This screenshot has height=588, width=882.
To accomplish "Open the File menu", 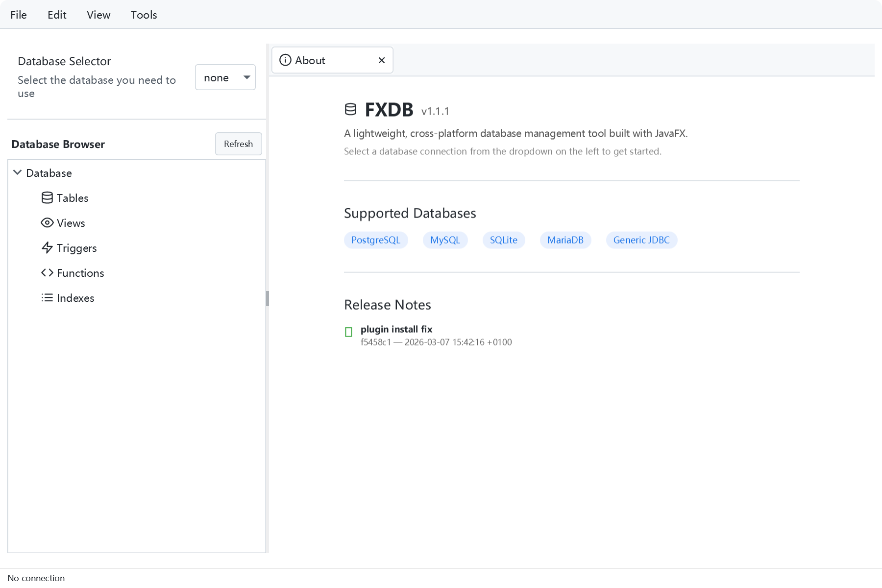I will coord(19,15).
